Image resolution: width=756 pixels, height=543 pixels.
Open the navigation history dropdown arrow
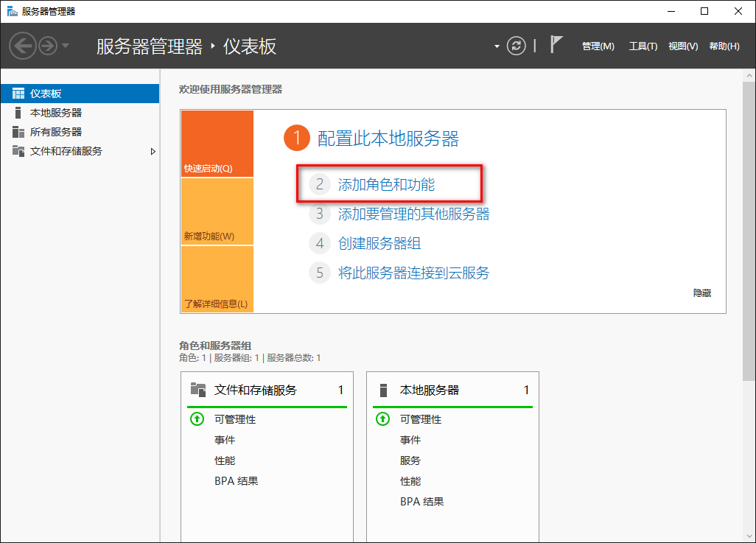66,46
